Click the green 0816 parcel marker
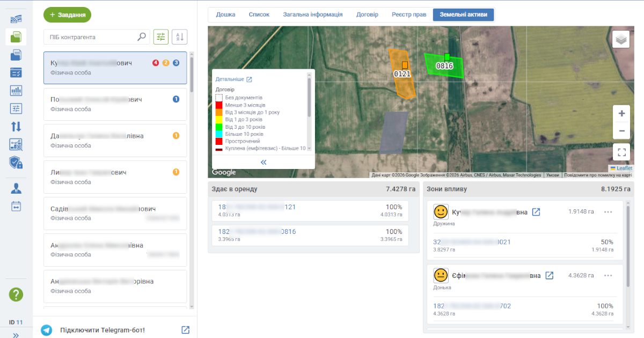The image size is (644, 338). point(447,57)
